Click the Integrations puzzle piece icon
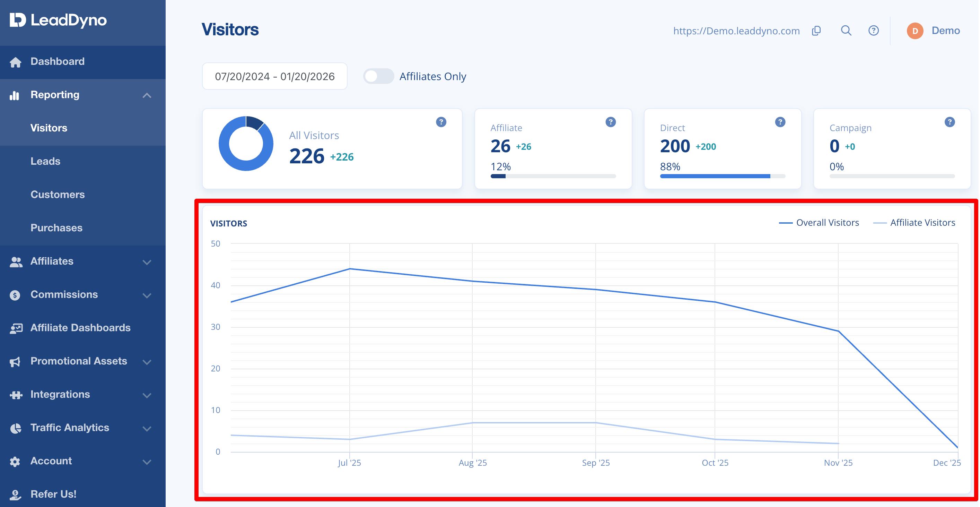Screen dimensions: 980x507 16,395
